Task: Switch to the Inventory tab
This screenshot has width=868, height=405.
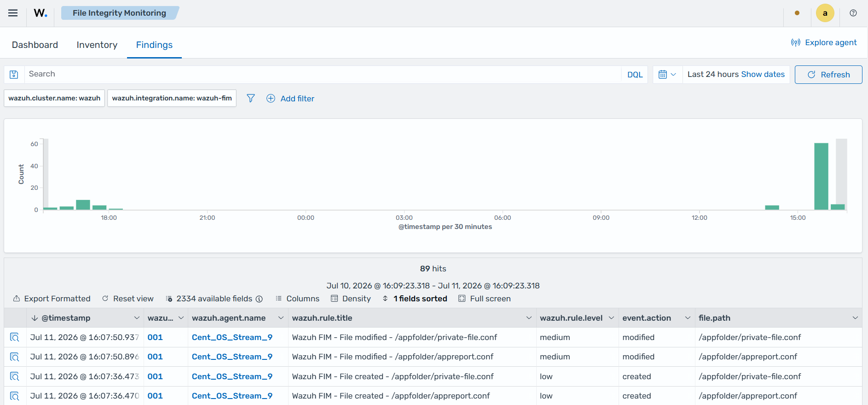Action: tap(97, 45)
